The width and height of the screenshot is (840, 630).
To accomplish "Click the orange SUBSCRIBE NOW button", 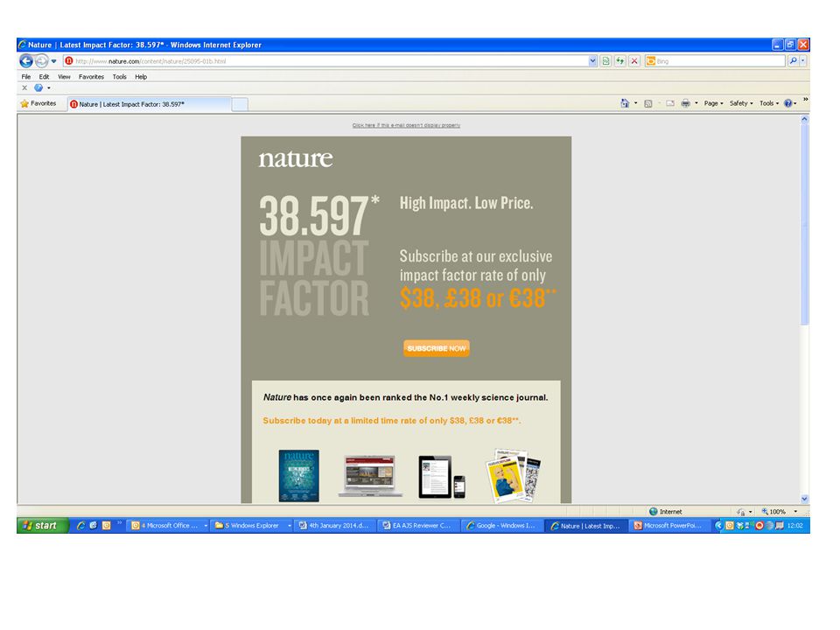I will pyautogui.click(x=436, y=348).
